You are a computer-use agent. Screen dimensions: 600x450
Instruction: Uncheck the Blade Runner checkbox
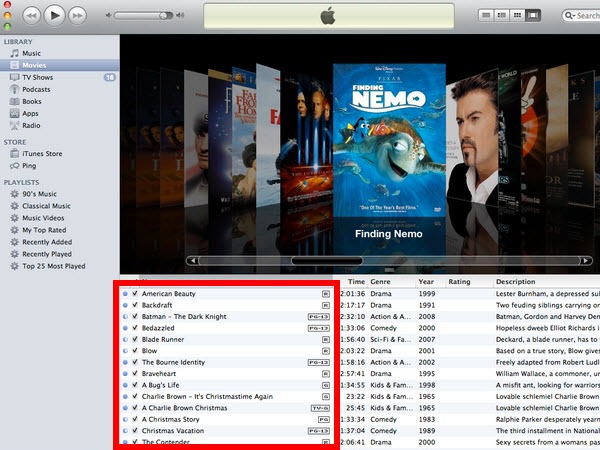coord(135,339)
